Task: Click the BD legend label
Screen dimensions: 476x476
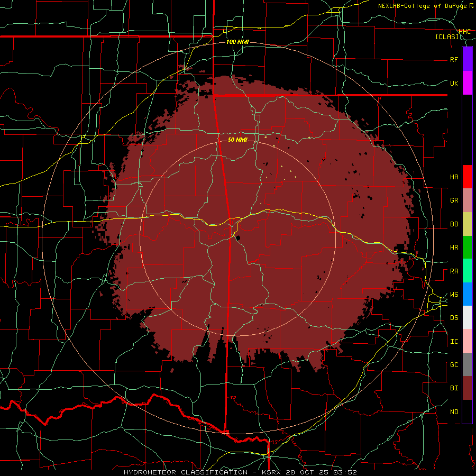Action: point(454,224)
